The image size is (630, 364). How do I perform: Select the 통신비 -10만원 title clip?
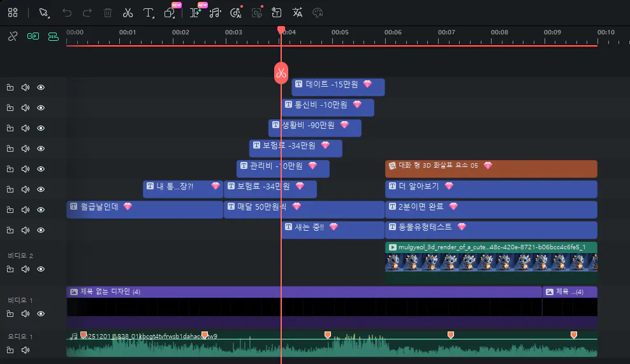pyautogui.click(x=328, y=108)
